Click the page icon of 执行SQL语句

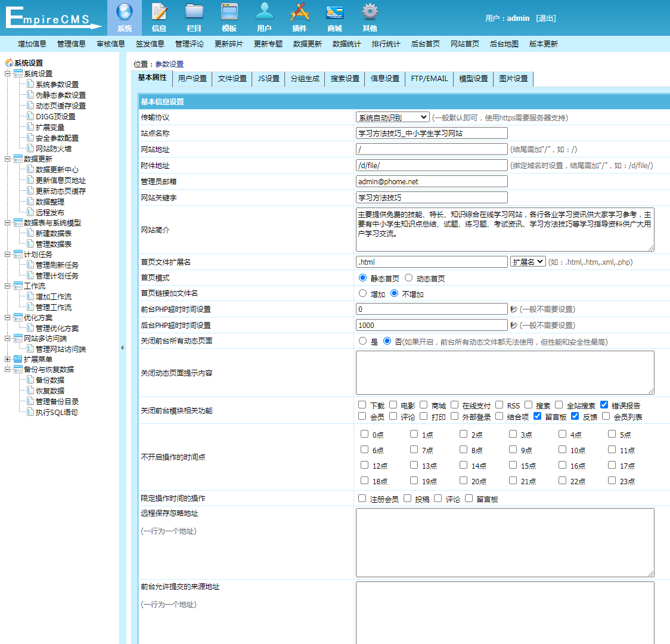pos(30,411)
